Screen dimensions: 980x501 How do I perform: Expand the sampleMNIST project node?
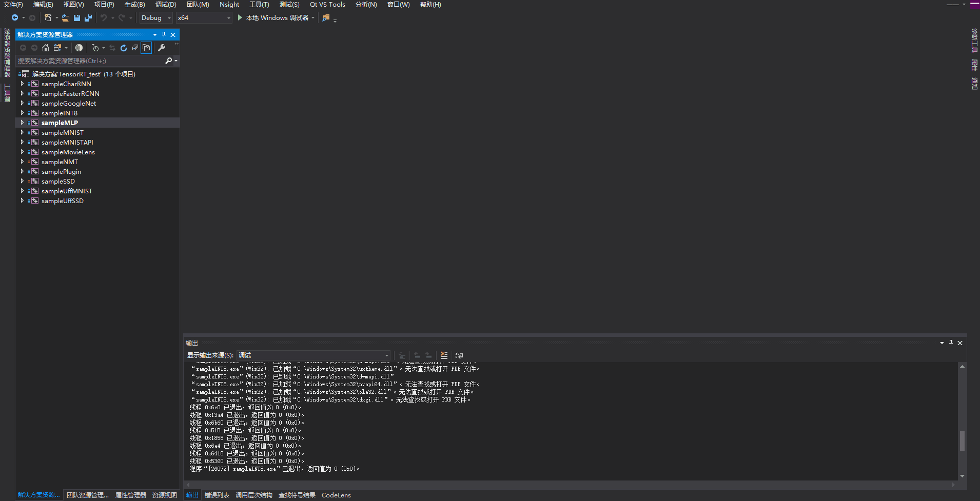coord(22,132)
